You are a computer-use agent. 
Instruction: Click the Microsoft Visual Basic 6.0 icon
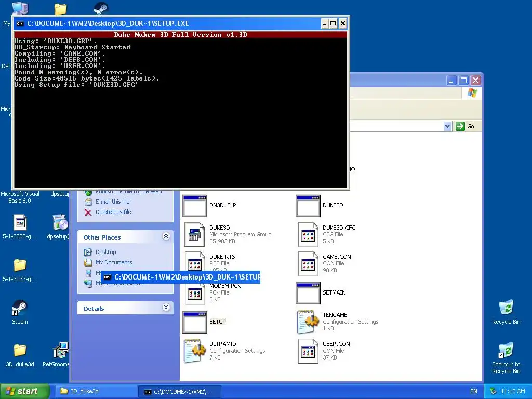(20, 197)
